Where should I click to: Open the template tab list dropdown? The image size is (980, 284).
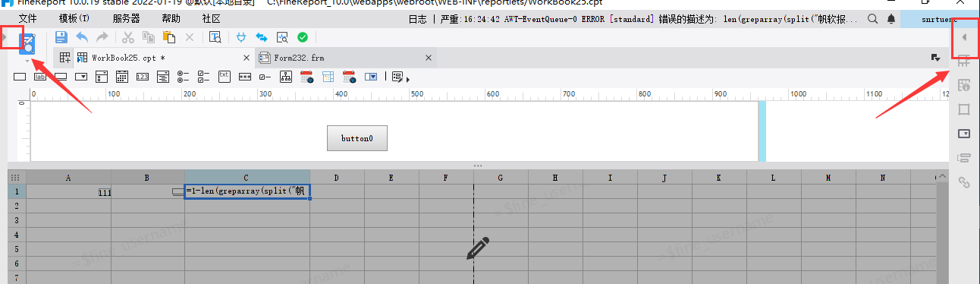tap(935, 58)
